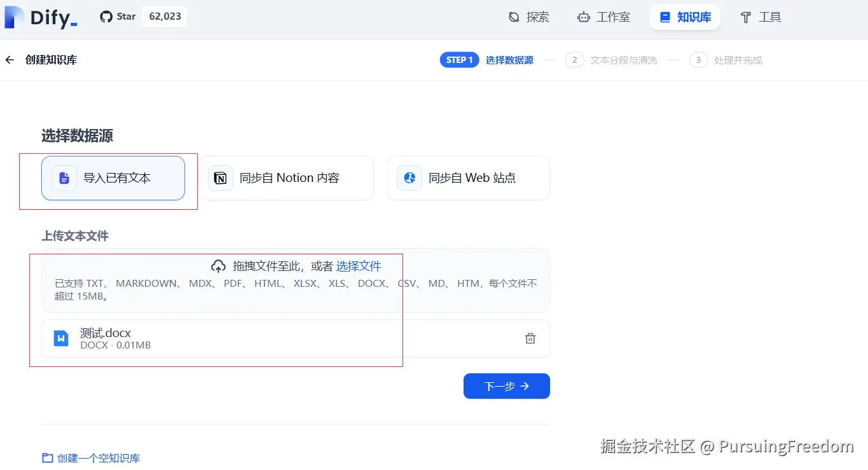Image resolution: width=868 pixels, height=470 pixels.
Task: Click the GitHub star count 62,023
Action: tap(165, 17)
